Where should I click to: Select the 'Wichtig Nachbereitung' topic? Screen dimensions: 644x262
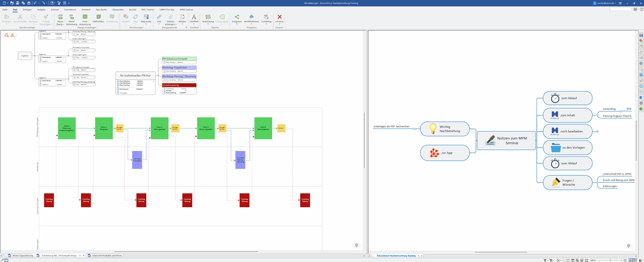coord(445,129)
